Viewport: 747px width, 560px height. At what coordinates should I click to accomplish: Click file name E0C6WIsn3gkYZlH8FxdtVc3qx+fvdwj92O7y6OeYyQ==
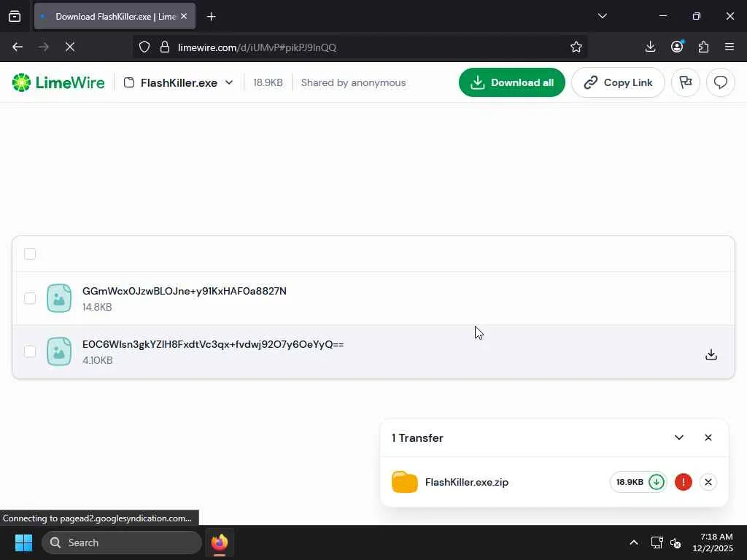[x=213, y=344]
